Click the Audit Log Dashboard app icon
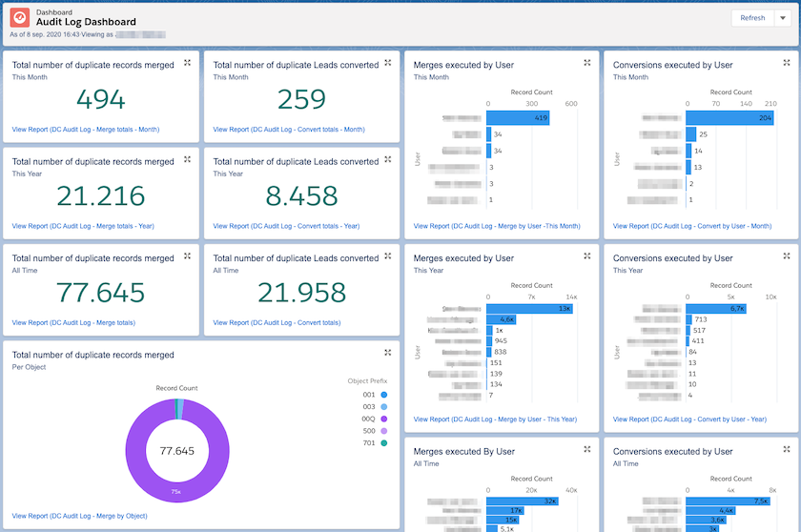 point(20,18)
